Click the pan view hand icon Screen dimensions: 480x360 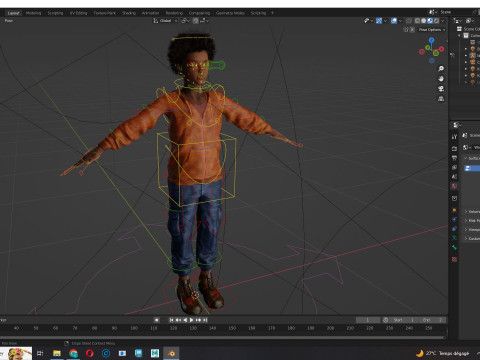pos(441,79)
